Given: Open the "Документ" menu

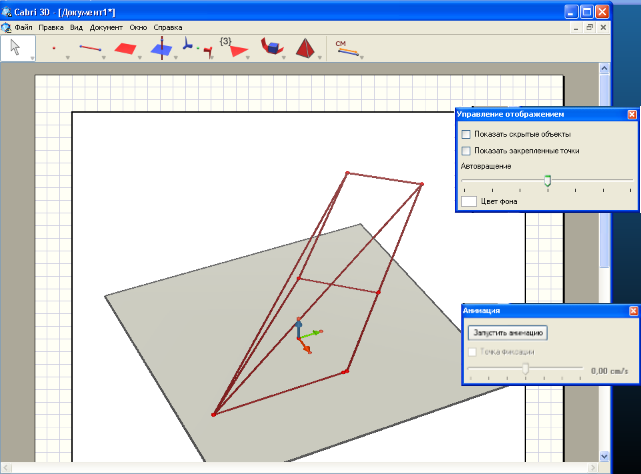Looking at the screenshot, I should pyautogui.click(x=106, y=27).
